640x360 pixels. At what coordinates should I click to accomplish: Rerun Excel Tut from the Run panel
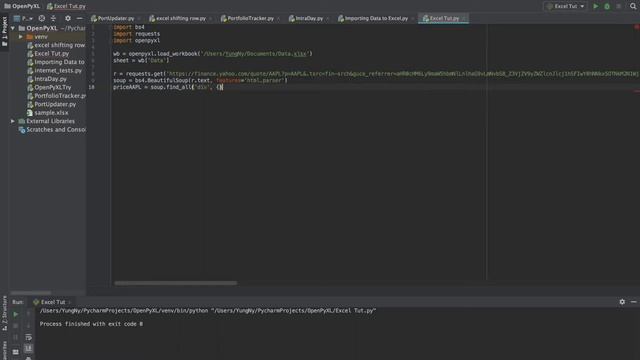click(x=16, y=314)
